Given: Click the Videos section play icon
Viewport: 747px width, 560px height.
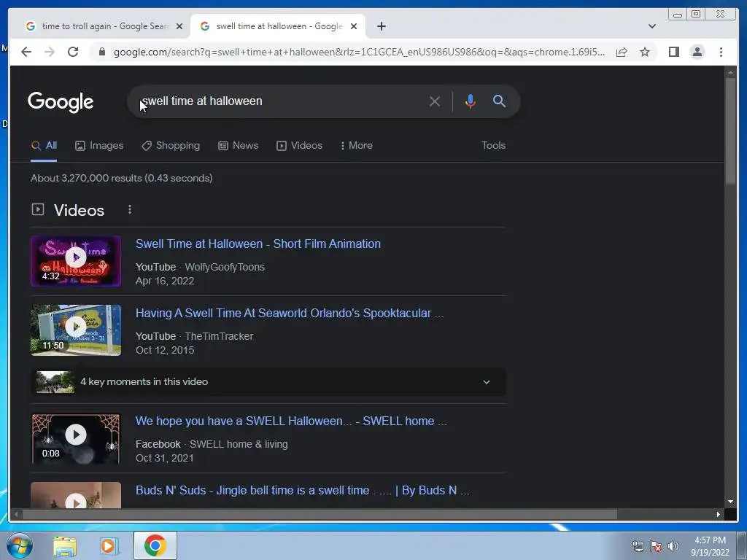Looking at the screenshot, I should 38,209.
